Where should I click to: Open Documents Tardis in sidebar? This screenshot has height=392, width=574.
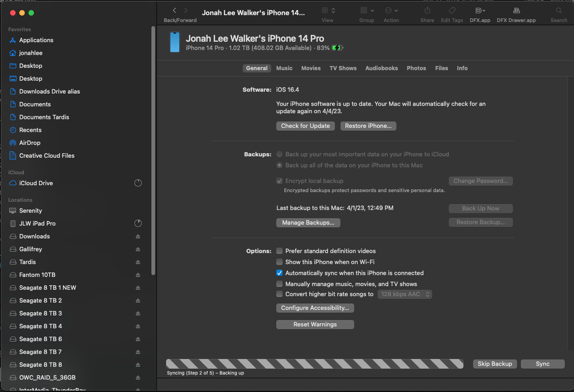[44, 117]
